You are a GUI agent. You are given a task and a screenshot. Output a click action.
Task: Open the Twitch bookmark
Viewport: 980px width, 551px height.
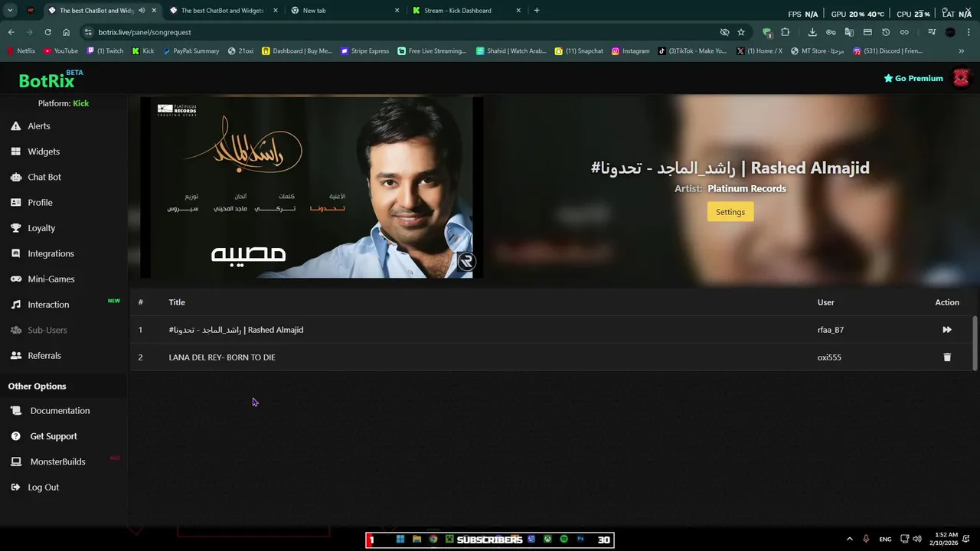(x=105, y=51)
